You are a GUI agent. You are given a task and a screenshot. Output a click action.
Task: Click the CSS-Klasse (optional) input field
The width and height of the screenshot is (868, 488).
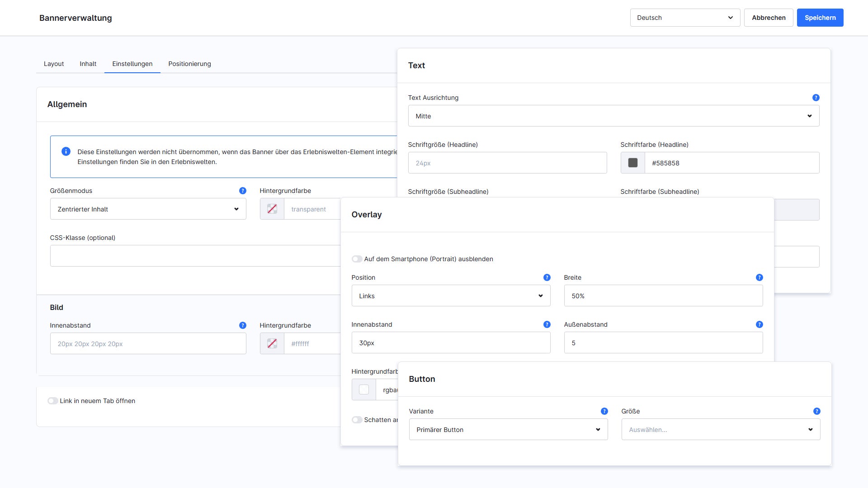click(x=195, y=256)
